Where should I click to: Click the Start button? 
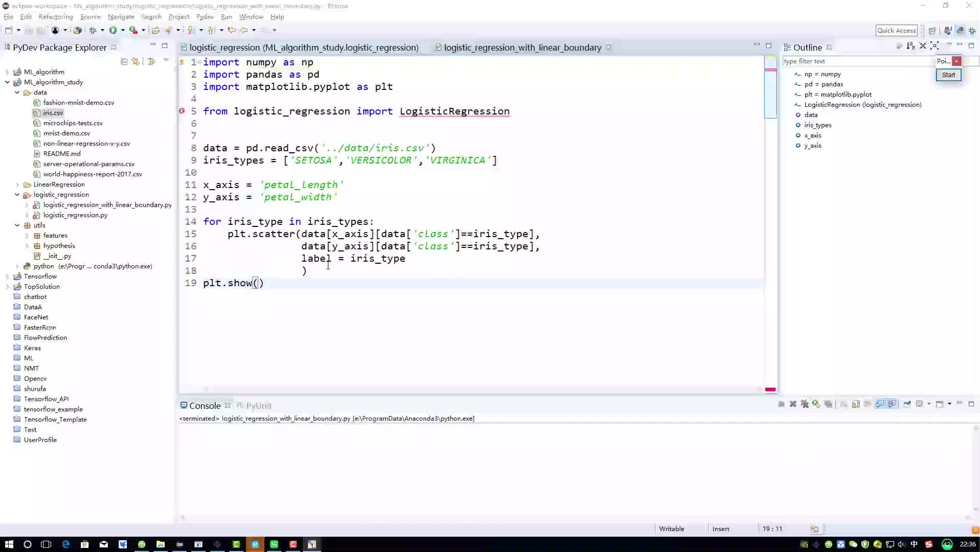pyautogui.click(x=948, y=75)
